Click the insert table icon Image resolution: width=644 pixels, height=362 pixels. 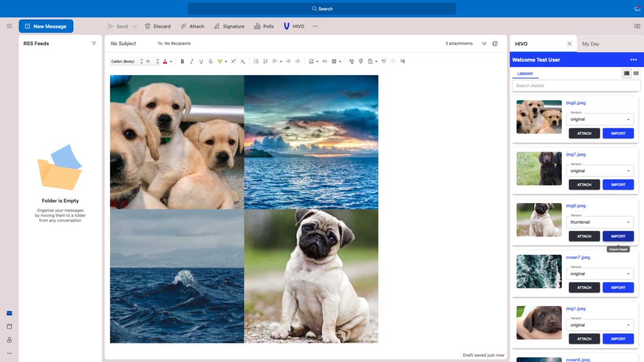[334, 61]
